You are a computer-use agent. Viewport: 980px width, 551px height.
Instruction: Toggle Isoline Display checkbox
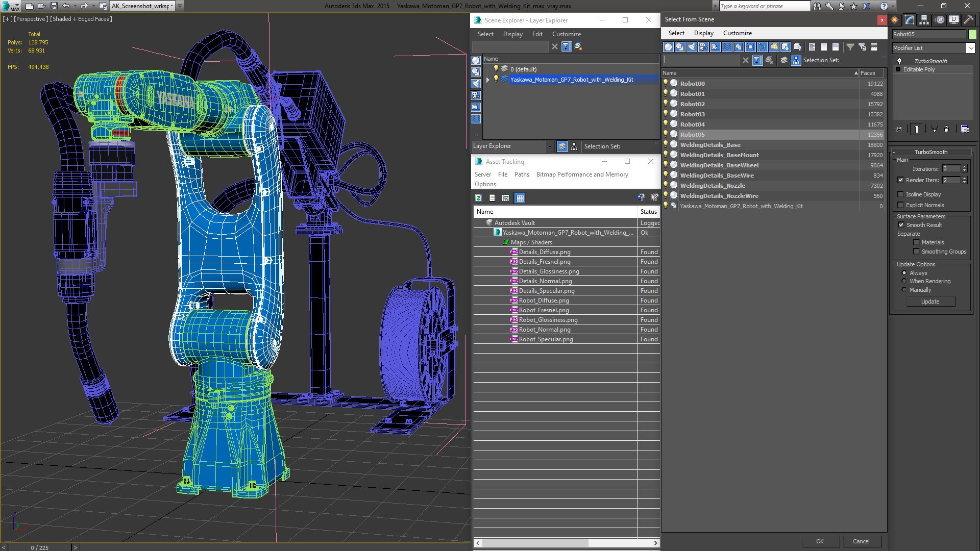click(900, 194)
